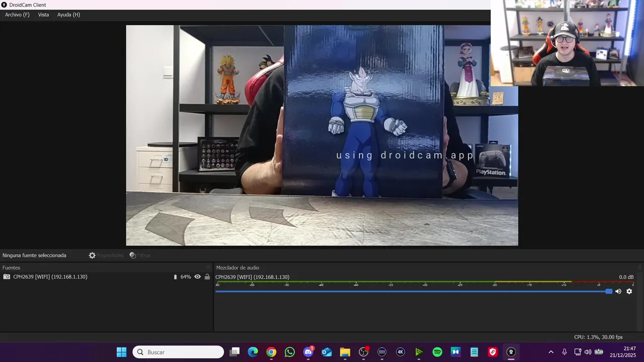Click the DroidCam video preview

(322, 135)
